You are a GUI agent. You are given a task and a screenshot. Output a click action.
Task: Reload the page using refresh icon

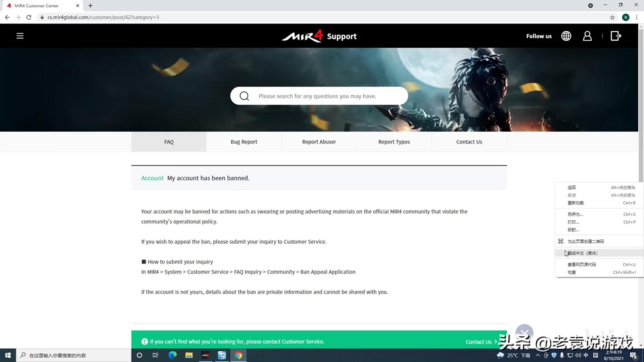click(29, 17)
